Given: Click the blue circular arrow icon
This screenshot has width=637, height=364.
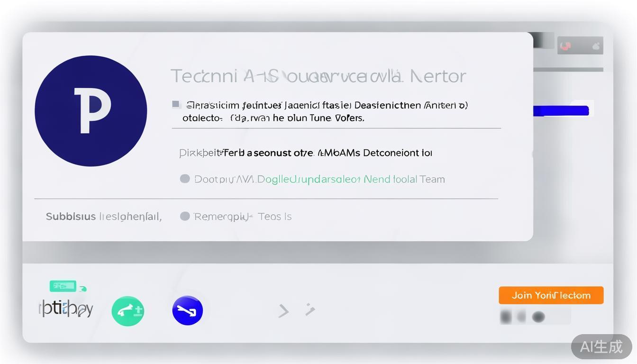Looking at the screenshot, I should pos(188,310).
